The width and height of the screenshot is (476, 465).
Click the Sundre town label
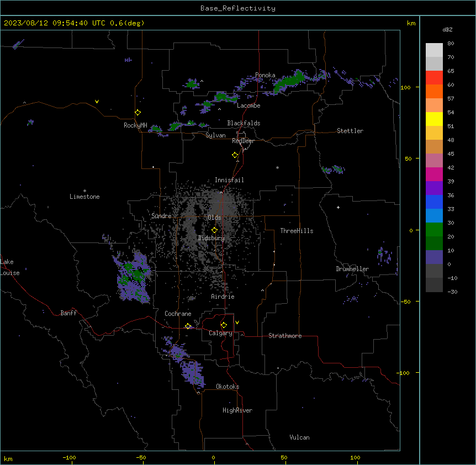pyautogui.click(x=161, y=216)
